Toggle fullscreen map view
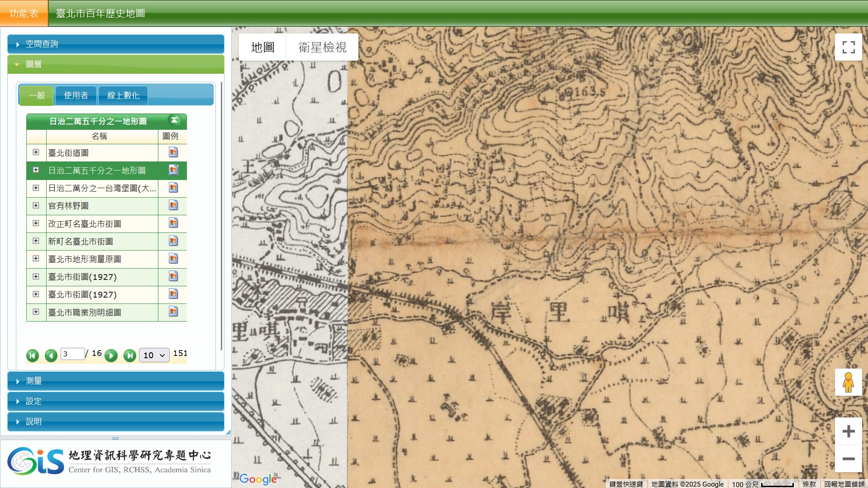The width and height of the screenshot is (868, 488). pyautogui.click(x=848, y=47)
